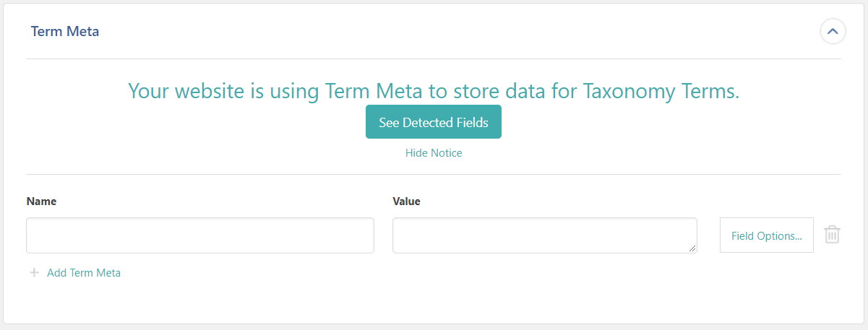This screenshot has width=868, height=330.
Task: Toggle the Term Meta panel using the circular arrow icon
Action: click(x=833, y=32)
